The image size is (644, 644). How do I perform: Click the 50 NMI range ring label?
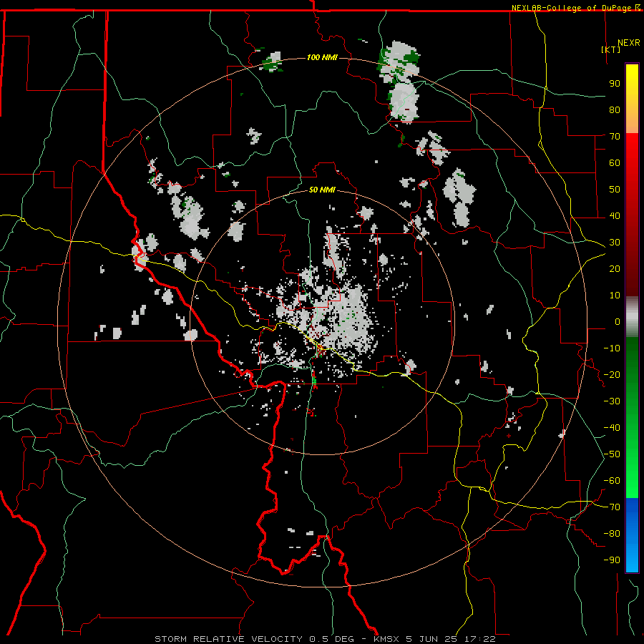(322, 190)
